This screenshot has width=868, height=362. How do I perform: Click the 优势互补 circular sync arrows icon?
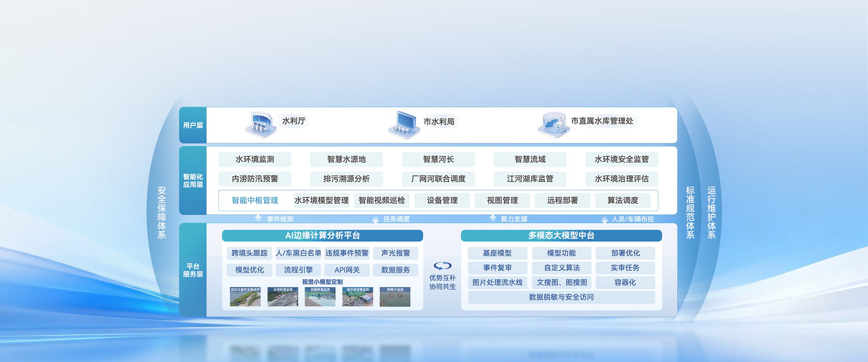pos(442,266)
